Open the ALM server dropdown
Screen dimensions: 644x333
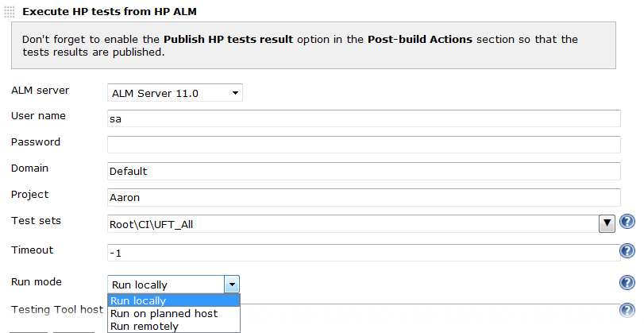175,94
